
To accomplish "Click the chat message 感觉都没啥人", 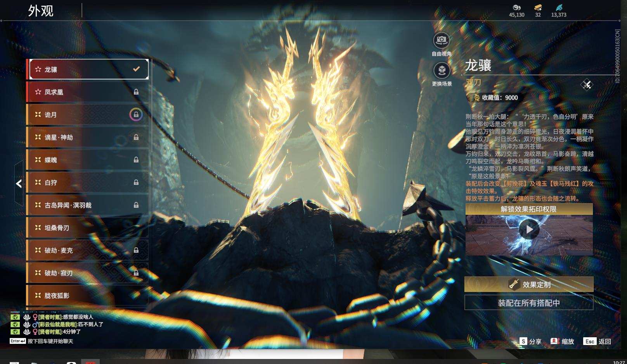I will (x=78, y=317).
